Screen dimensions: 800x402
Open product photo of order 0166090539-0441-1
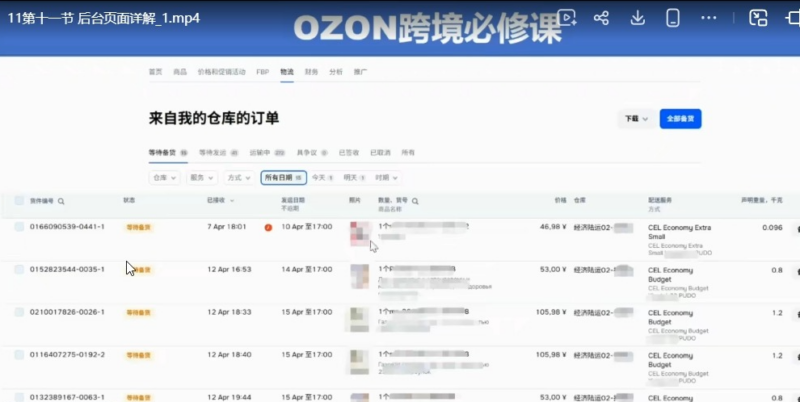[x=360, y=234]
